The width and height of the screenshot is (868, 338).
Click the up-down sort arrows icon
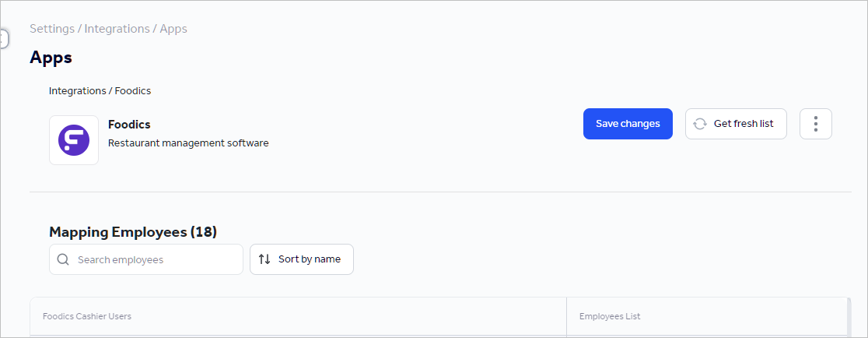pos(264,259)
